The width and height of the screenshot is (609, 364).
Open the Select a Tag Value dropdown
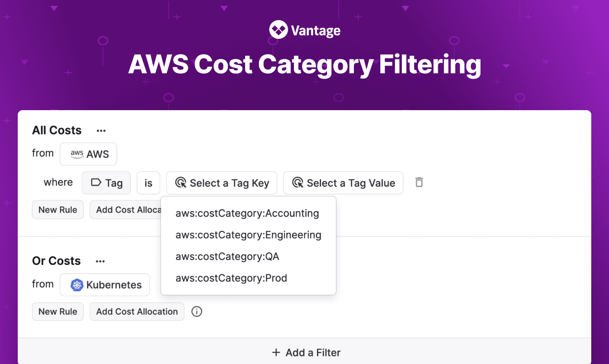pyautogui.click(x=343, y=182)
